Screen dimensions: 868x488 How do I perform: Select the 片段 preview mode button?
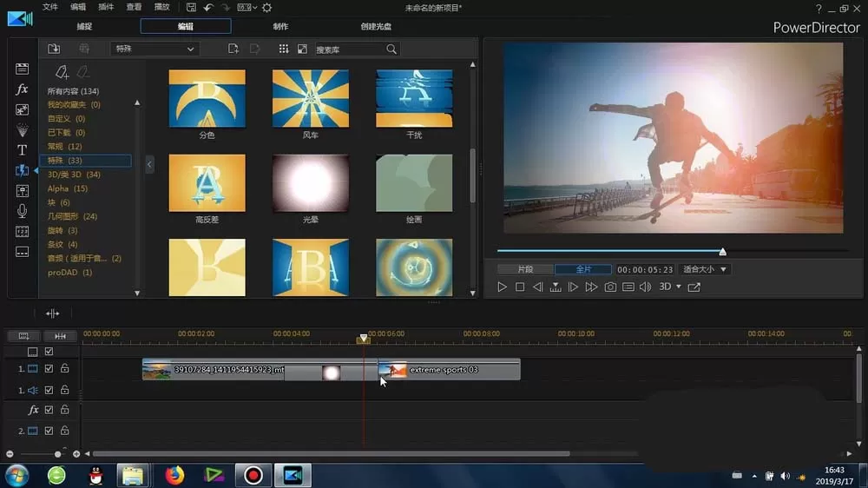525,269
